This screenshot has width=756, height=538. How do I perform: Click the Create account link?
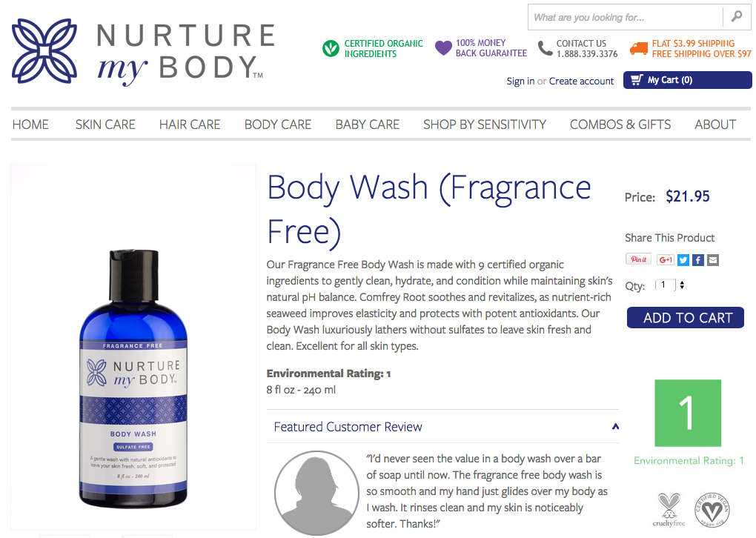(582, 81)
